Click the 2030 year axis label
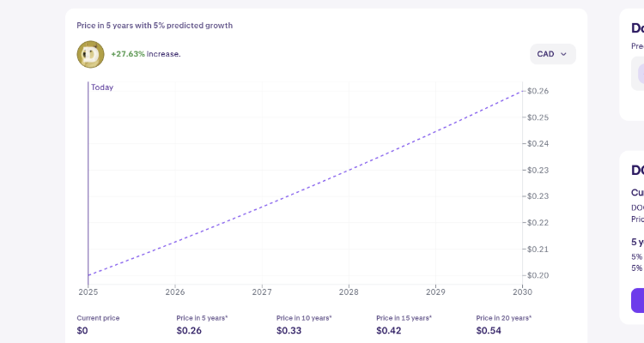The height and width of the screenshot is (343, 644). [521, 292]
